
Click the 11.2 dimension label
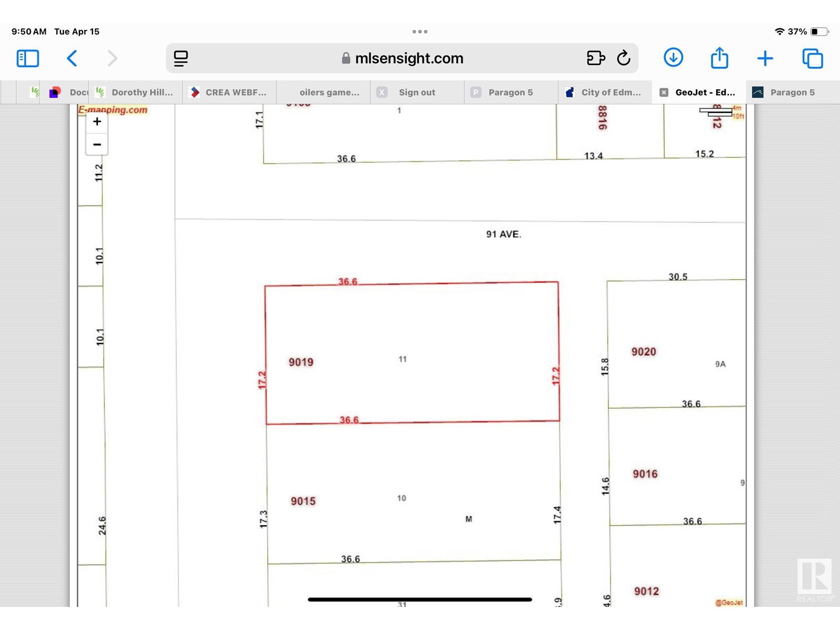tap(99, 173)
